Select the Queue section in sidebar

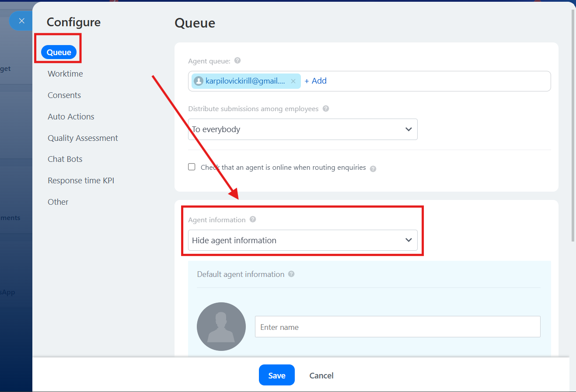point(59,52)
